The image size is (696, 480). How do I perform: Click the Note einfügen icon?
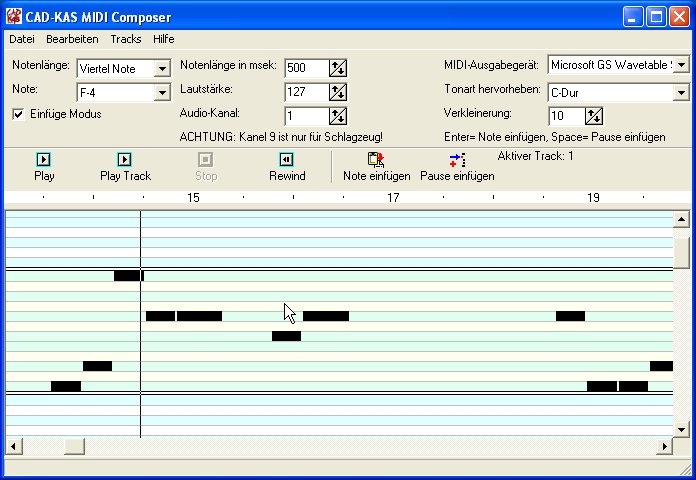[376, 159]
